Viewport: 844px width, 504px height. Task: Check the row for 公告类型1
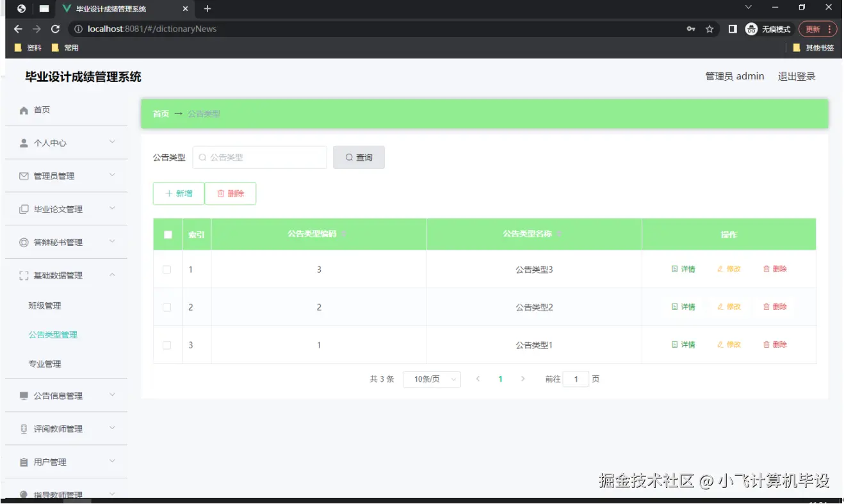click(167, 345)
